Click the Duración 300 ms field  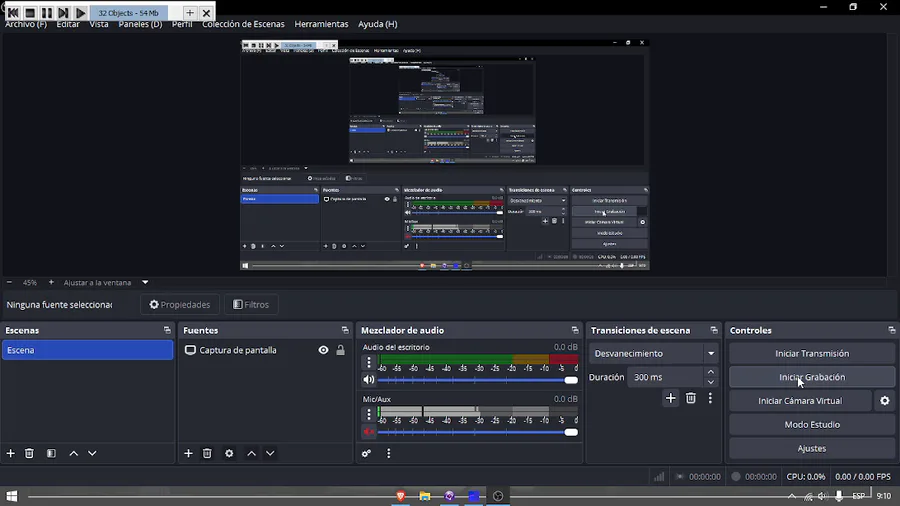point(665,377)
